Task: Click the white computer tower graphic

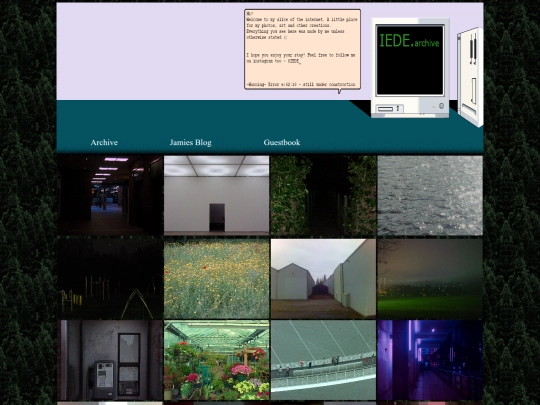Action: [470, 77]
